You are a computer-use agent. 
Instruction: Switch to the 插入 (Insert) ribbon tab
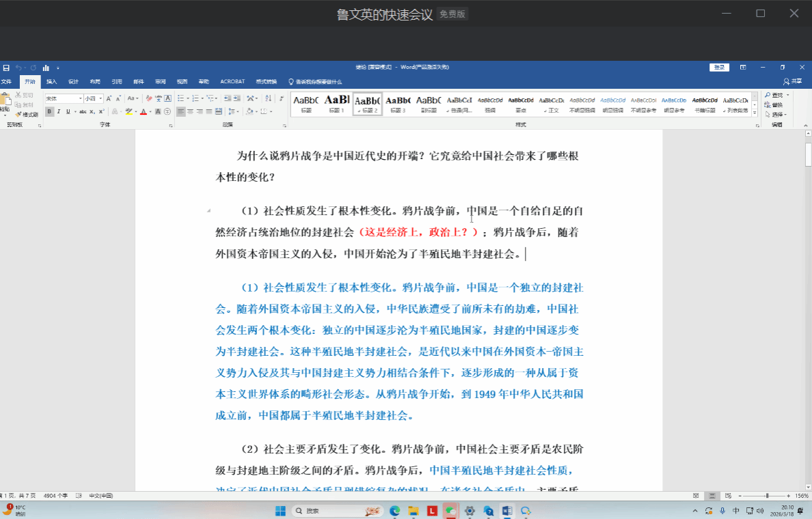tap(51, 81)
